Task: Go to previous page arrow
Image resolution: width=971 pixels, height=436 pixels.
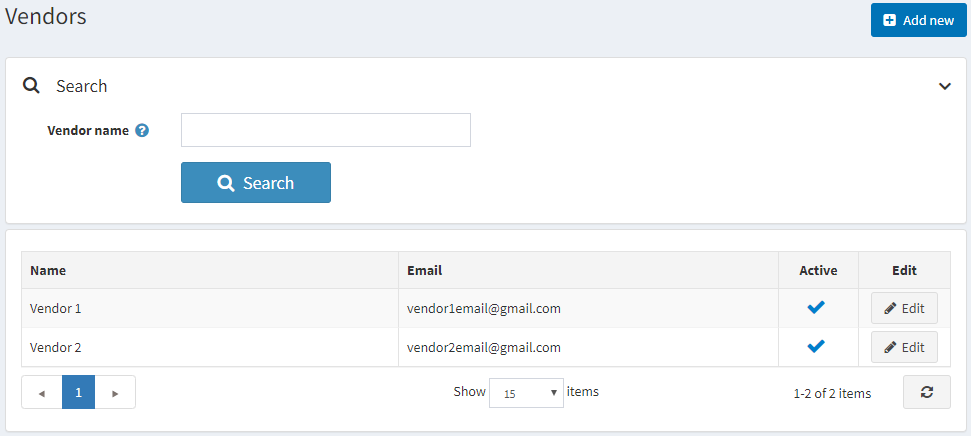Action: click(x=41, y=393)
